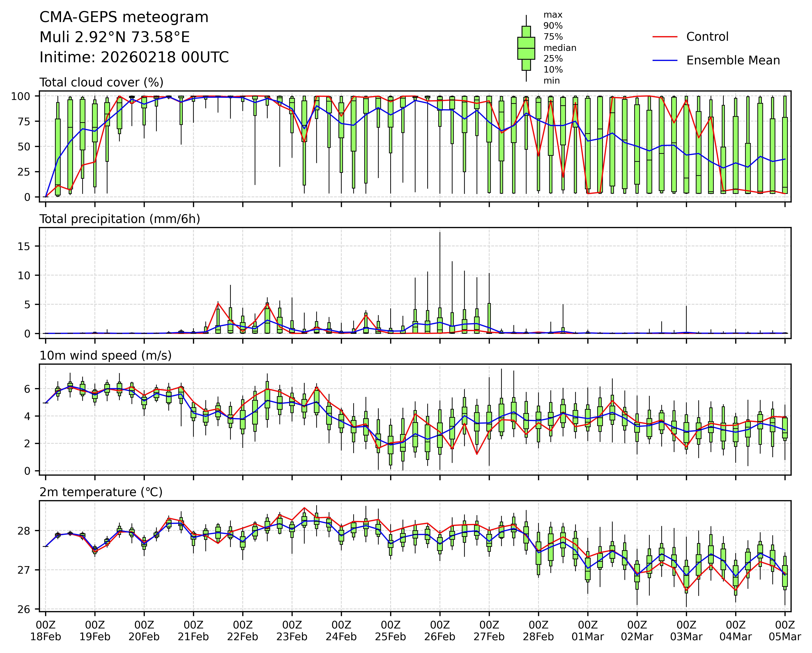Screen dimensions: 812x653
Task: Click the Total precipitation panel title
Action: tap(120, 219)
